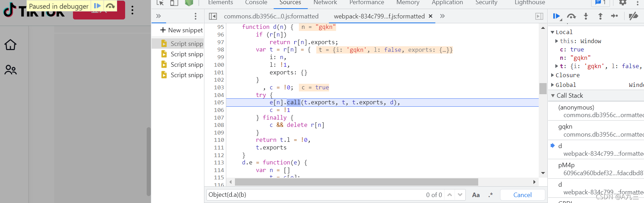The image size is (644, 203).
Task: Step out of current function
Action: click(x=600, y=16)
